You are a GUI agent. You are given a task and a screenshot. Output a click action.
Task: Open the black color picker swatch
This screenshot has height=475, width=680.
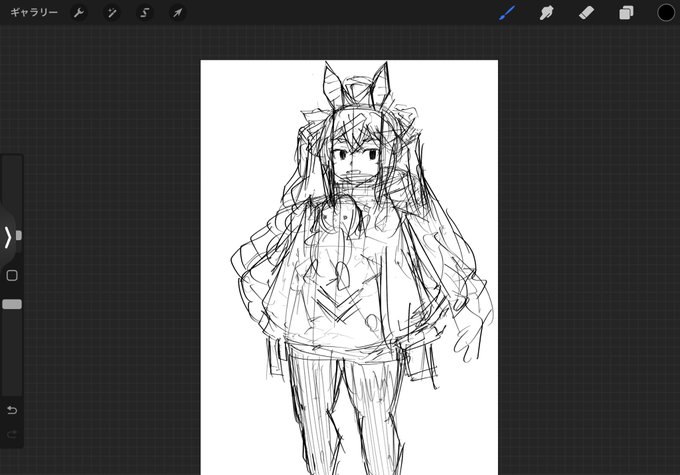666,13
